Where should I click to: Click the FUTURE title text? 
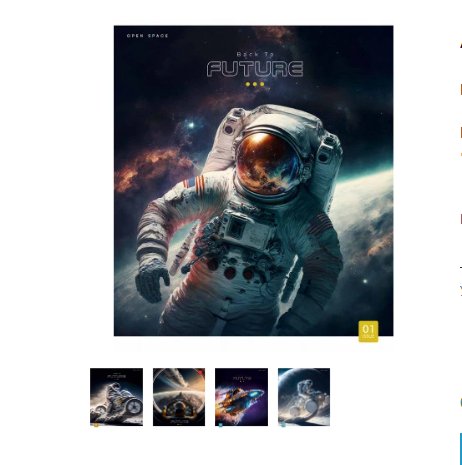click(x=255, y=69)
